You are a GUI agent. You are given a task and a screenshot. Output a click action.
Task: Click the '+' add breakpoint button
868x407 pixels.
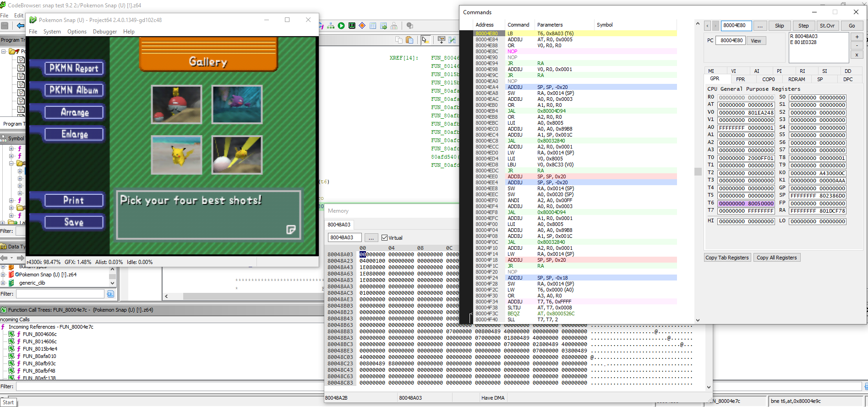pyautogui.click(x=857, y=37)
